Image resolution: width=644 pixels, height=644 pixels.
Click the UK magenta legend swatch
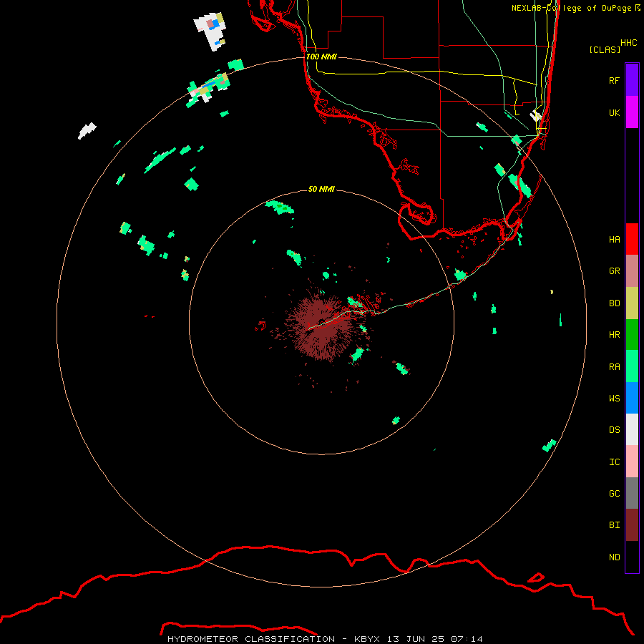click(632, 112)
